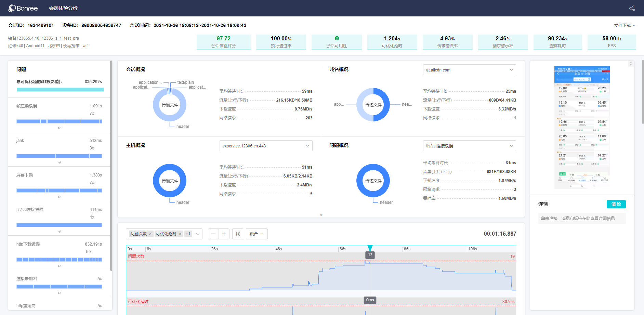The width and height of the screenshot is (644, 315).
Task: Click the share icon in the header
Action: 632,8
